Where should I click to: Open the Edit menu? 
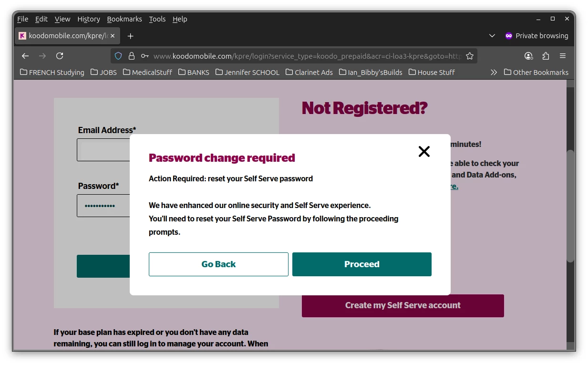41,19
